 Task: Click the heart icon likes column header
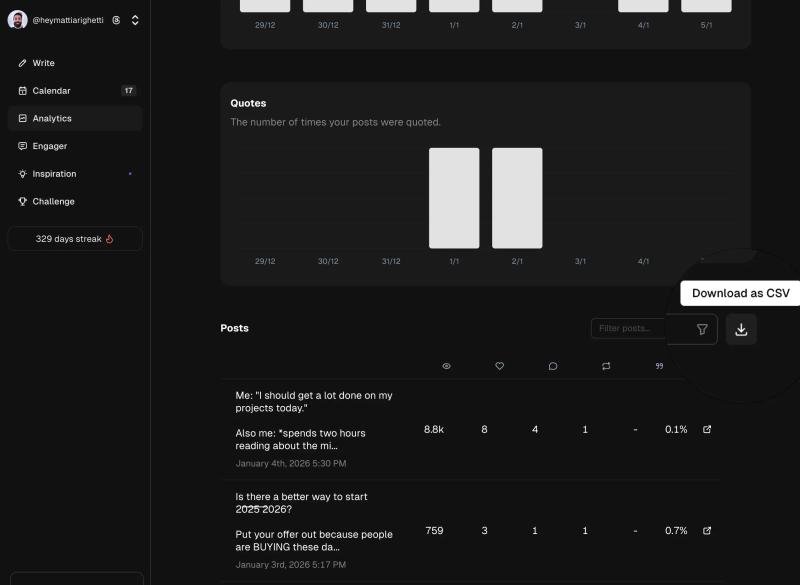click(x=499, y=366)
